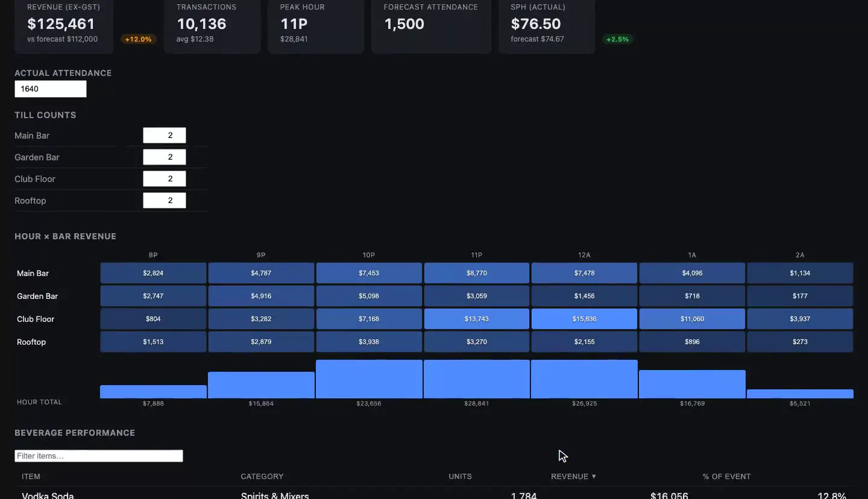This screenshot has height=499, width=868.
Task: Select the Club Floor 1A cell $11,060
Action: 692,319
